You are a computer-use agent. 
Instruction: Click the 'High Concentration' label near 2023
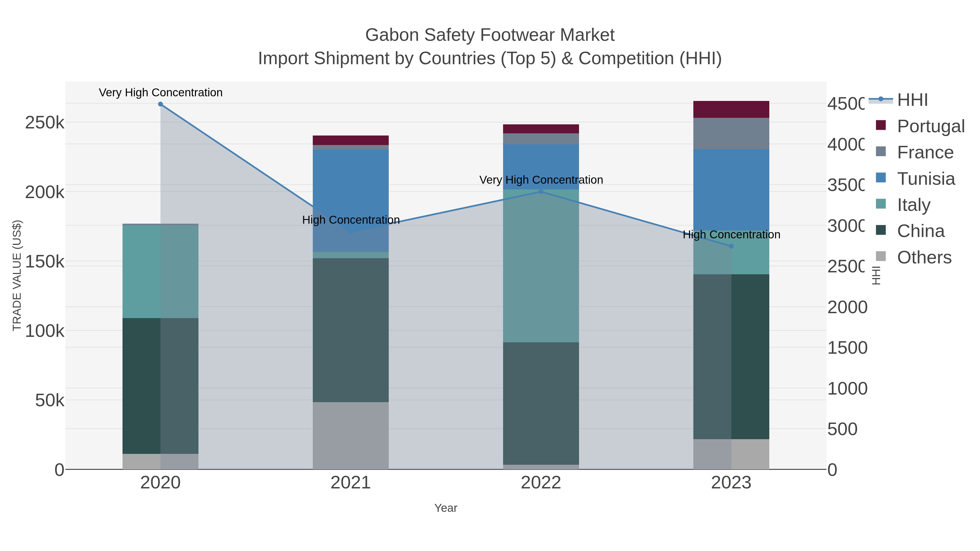731,235
